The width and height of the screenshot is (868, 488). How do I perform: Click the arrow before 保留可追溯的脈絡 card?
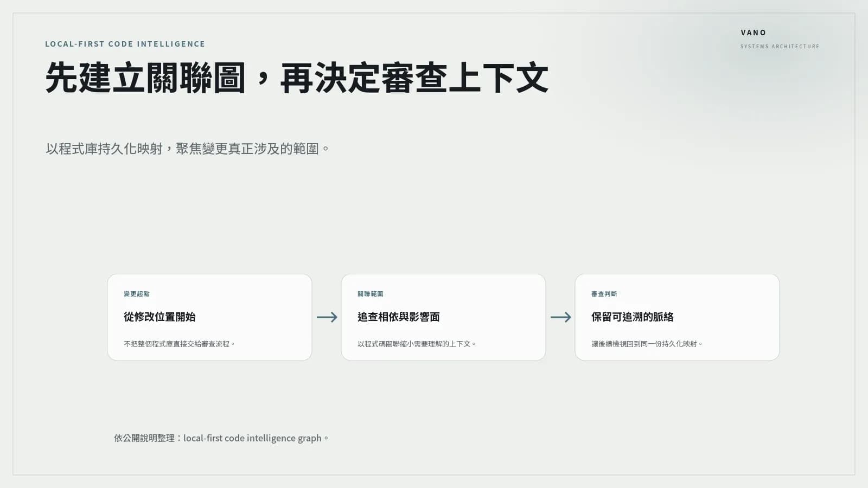coord(560,317)
